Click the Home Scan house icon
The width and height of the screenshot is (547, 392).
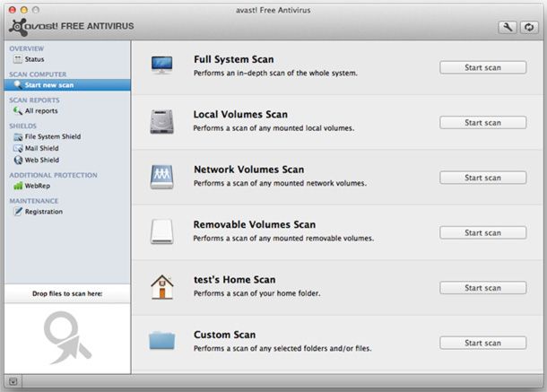tap(162, 286)
